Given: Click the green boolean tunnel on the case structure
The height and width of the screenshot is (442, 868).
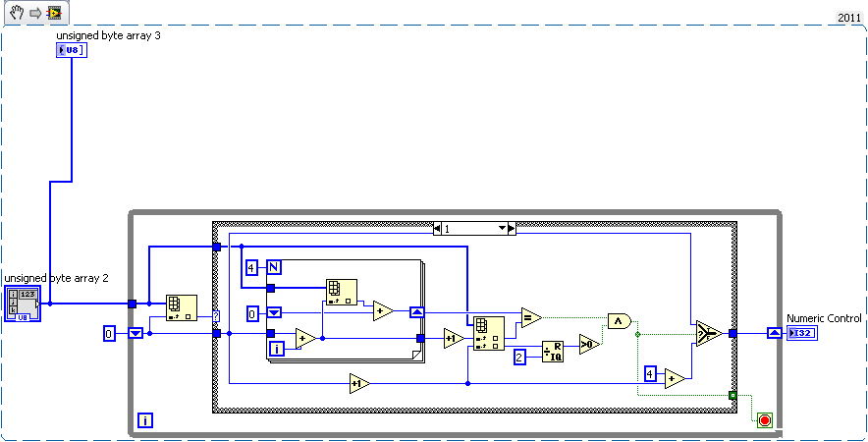Looking at the screenshot, I should (732, 396).
